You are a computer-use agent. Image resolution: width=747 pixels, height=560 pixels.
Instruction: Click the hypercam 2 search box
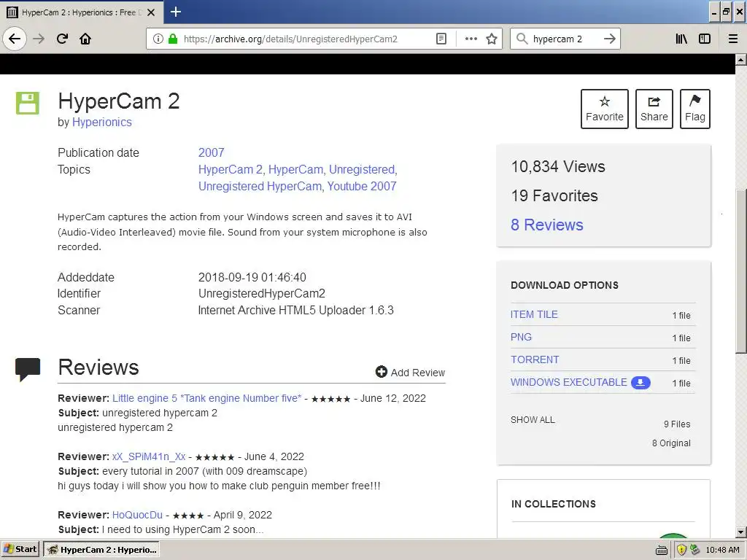[565, 39]
